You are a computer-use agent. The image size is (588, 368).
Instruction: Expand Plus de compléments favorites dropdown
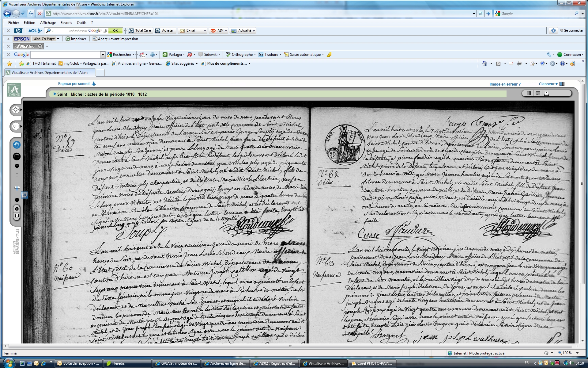tap(249, 63)
